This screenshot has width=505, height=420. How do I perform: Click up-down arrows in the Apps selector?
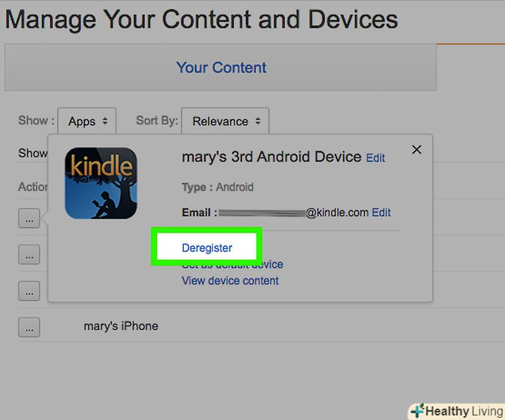pos(104,121)
